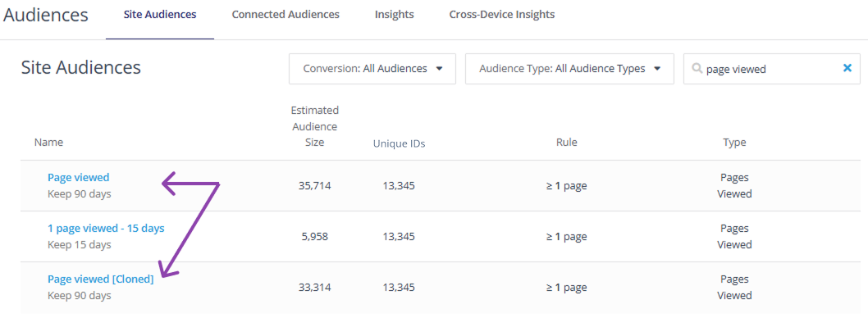
Task: Click the 35,714 audience size value
Action: (315, 186)
